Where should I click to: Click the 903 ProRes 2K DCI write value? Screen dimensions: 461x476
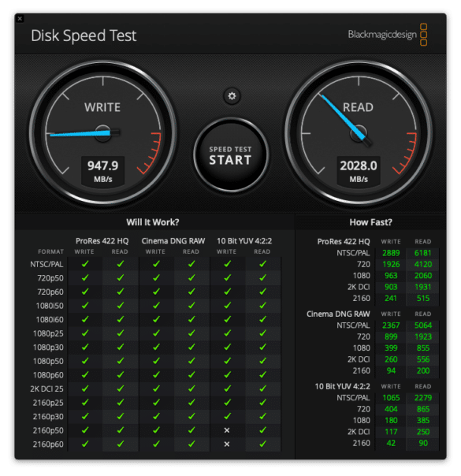click(x=391, y=287)
